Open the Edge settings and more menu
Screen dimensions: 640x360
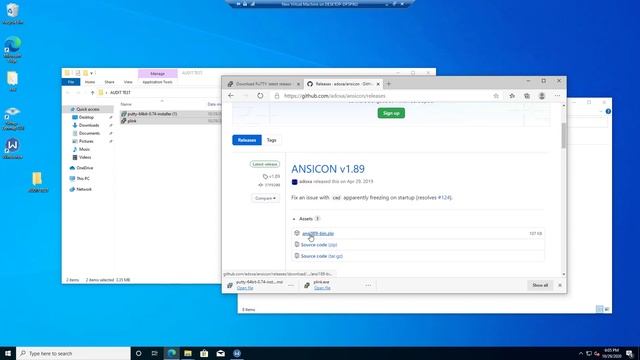557,96
